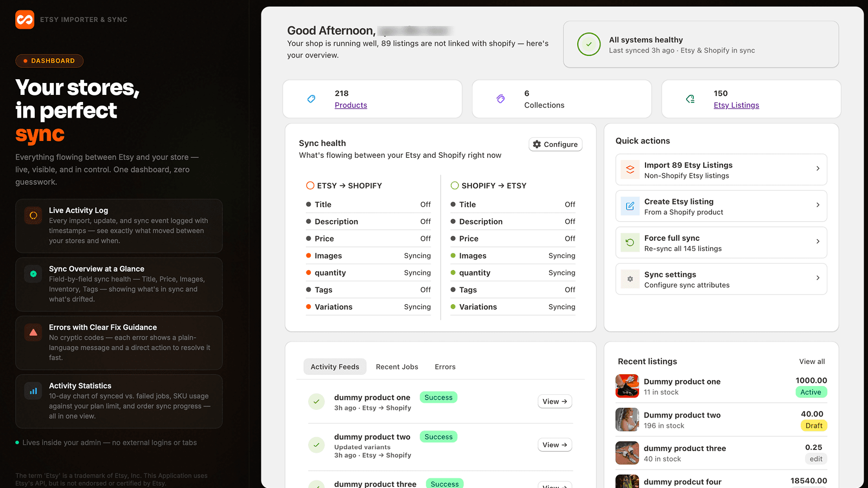Open the Etsy Listings link

736,105
